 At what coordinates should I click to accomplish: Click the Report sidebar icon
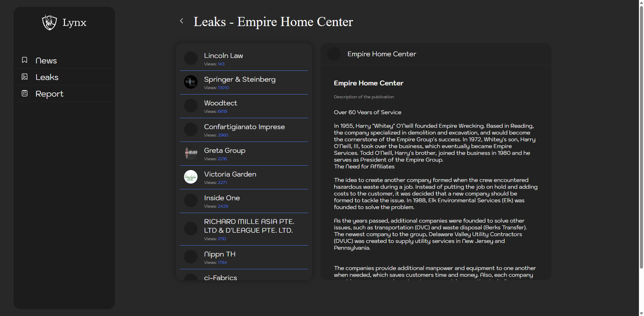[x=25, y=93]
